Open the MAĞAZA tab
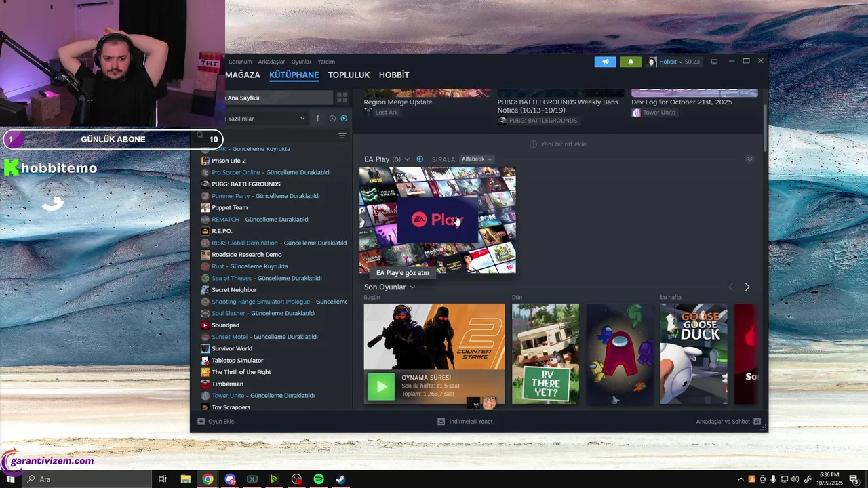The width and height of the screenshot is (868, 488). coord(243,75)
